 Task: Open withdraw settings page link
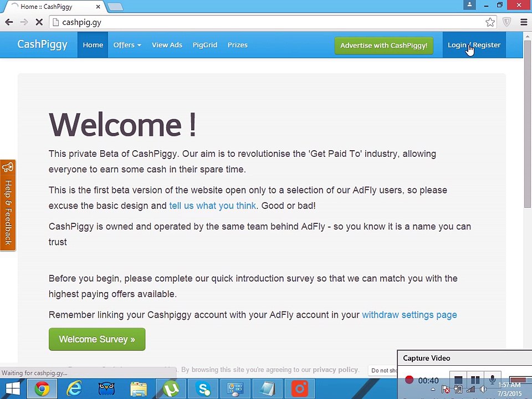coord(409,315)
